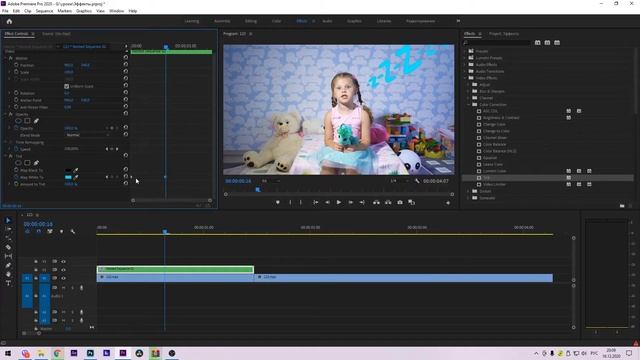The height and width of the screenshot is (360, 640).
Task: Toggle the uppermost video track's eye icon
Action: pos(63,262)
